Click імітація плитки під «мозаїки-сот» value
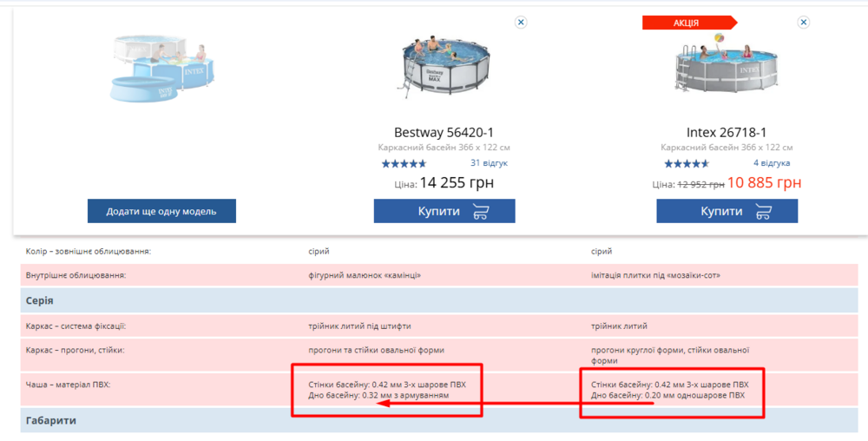The height and width of the screenshot is (441, 868). point(656,275)
